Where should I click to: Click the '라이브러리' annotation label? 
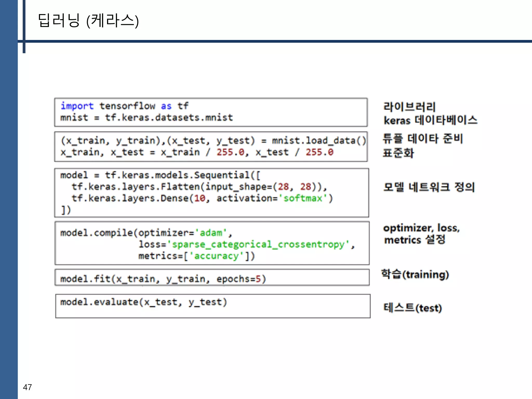[x=409, y=107]
